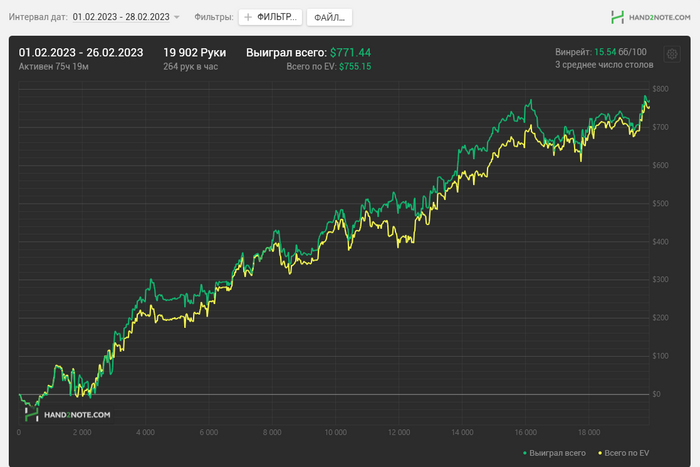Open the date interval dropdown arrow

click(177, 17)
